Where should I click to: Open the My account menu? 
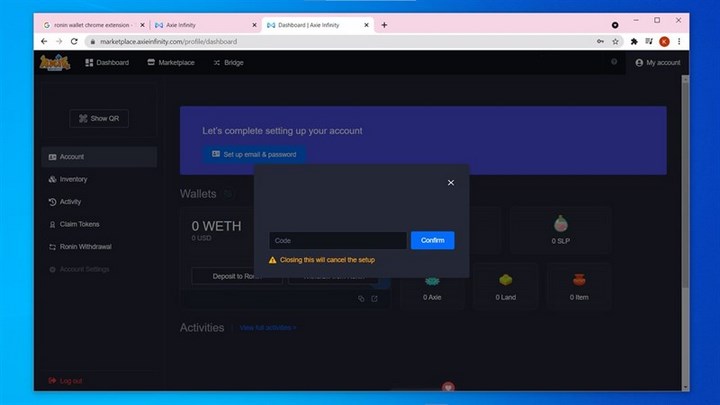pyautogui.click(x=657, y=63)
